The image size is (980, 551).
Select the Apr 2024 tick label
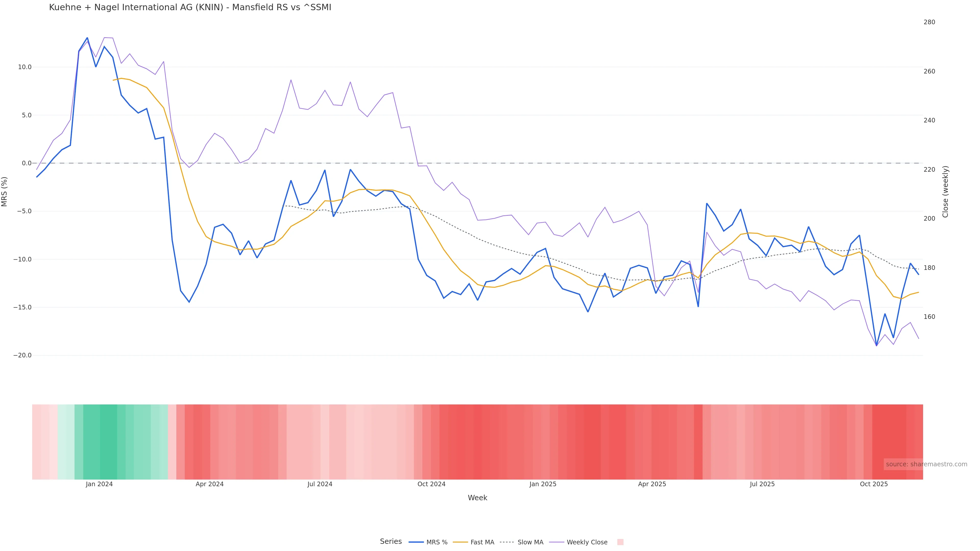coord(210,484)
